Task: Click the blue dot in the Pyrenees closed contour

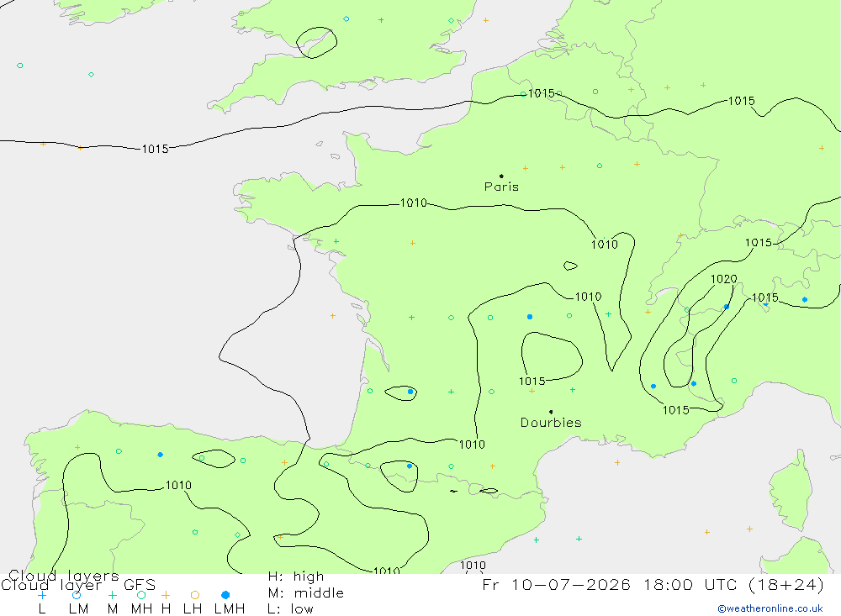Action: tap(410, 466)
